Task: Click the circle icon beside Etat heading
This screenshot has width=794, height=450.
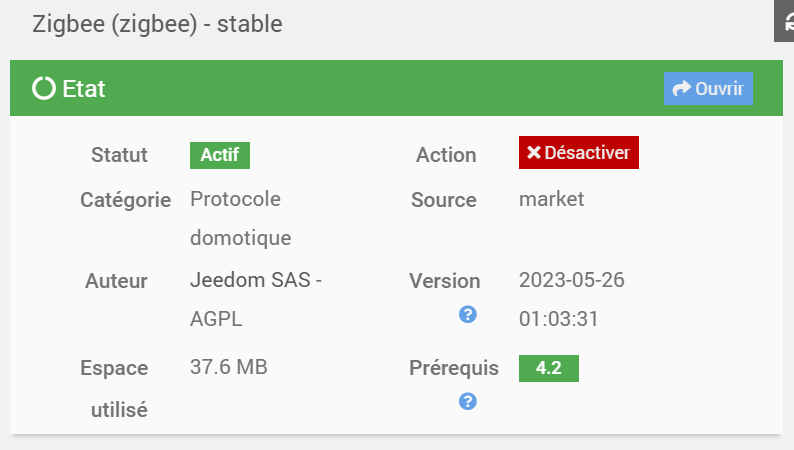Action: pos(44,89)
